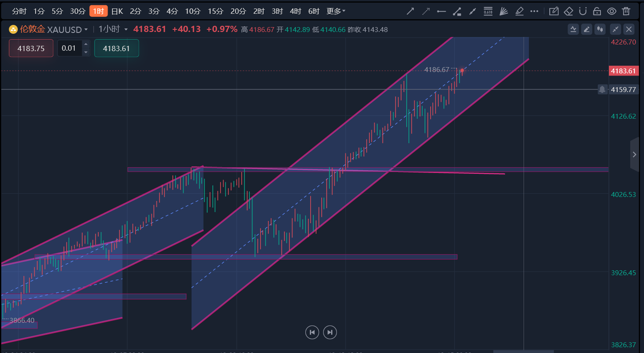Open the 更多 timeframe dropdown

click(x=336, y=11)
